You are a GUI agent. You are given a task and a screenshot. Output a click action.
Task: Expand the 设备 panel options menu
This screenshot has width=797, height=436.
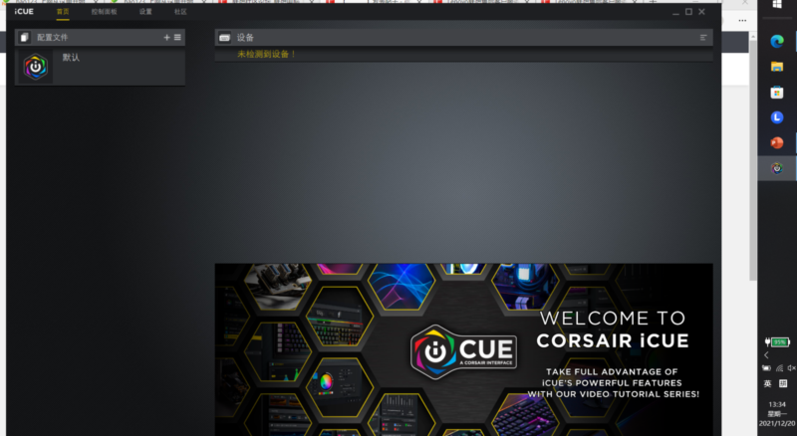coord(703,37)
